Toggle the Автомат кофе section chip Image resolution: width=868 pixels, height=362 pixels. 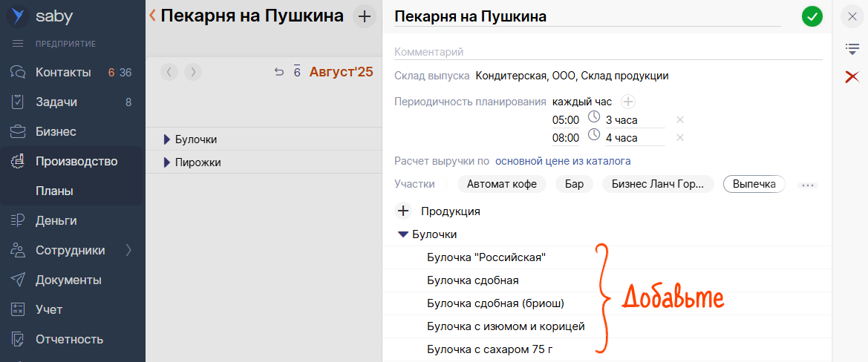point(501,184)
